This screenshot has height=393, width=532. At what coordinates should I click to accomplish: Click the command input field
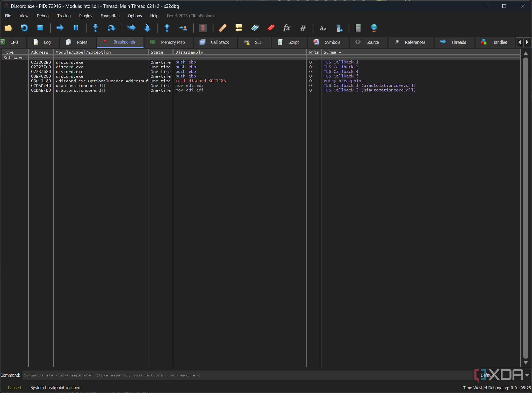[250, 375]
